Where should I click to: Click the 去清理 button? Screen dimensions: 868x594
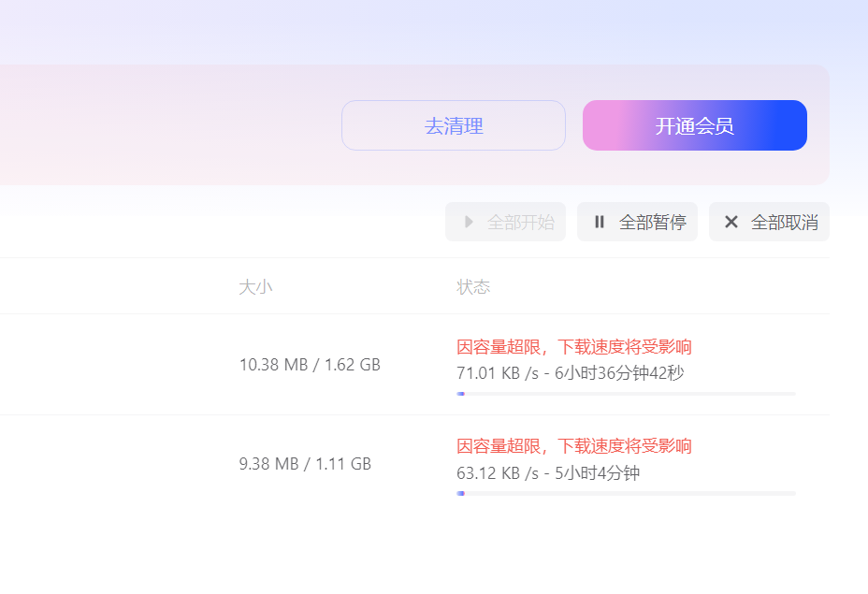pyautogui.click(x=454, y=125)
